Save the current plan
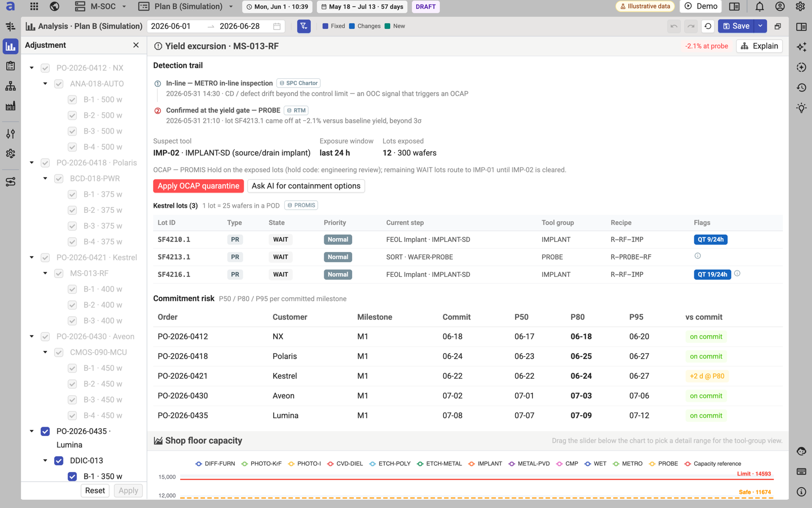Viewport: 812px width, 508px height. (736, 26)
